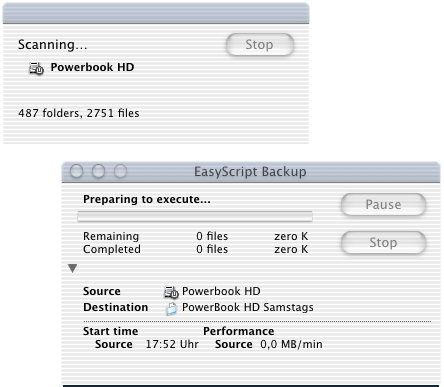Select the PowerBook HD Samstags destination label
Screen dimensions: 444x387
coord(248,307)
